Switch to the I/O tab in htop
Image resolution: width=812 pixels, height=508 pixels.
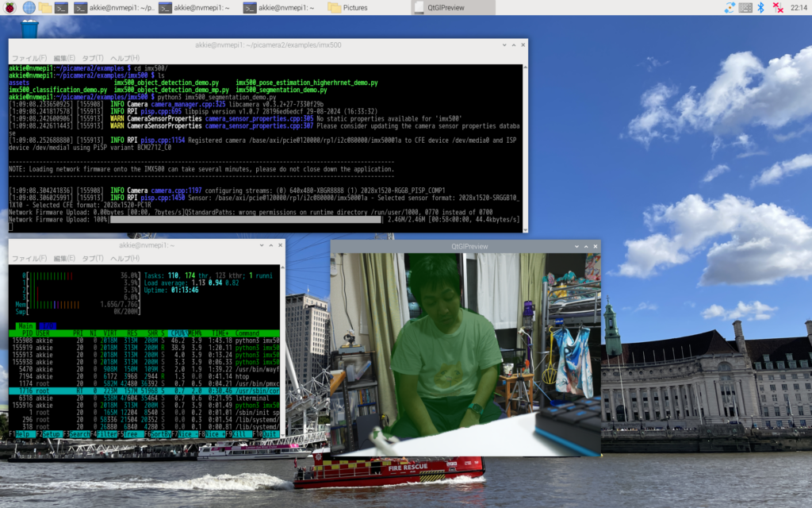click(48, 326)
